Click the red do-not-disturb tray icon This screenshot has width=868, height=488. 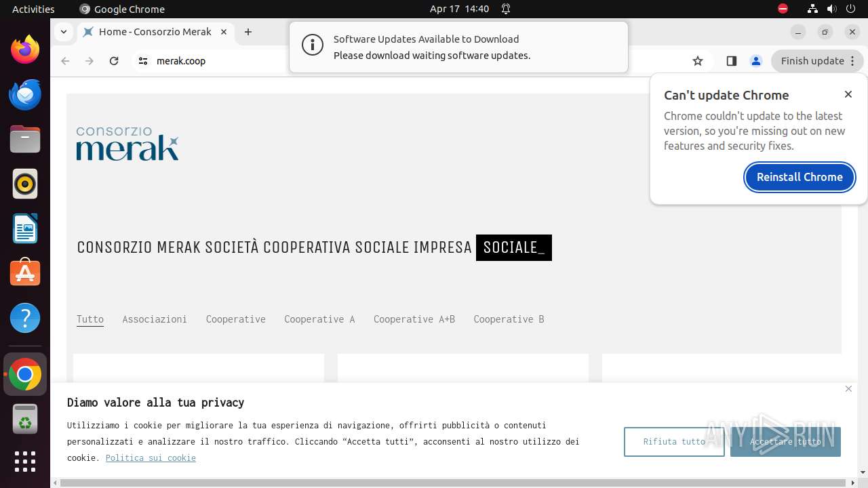tap(783, 9)
